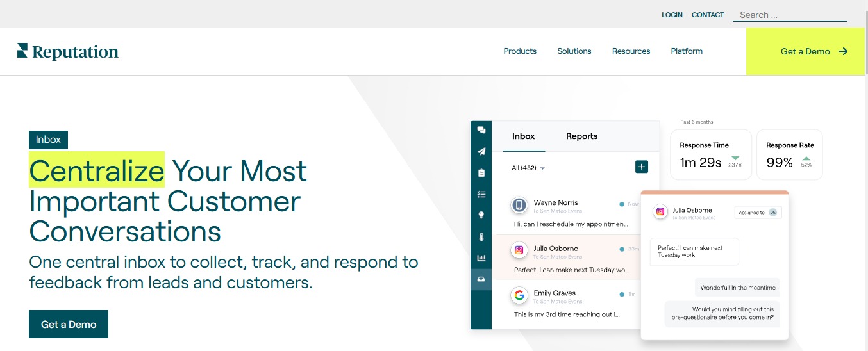
Task: Click Julia Osborne's Instagram avatar in list
Action: point(519,250)
